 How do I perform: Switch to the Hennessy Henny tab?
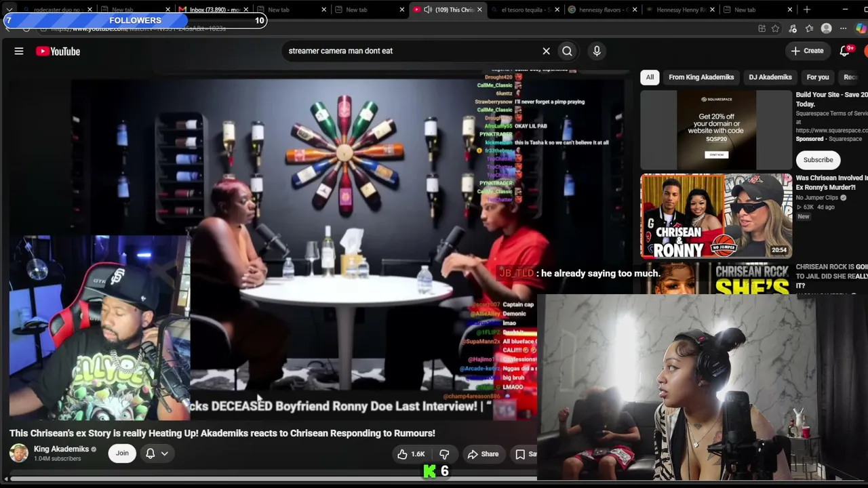pos(682,9)
